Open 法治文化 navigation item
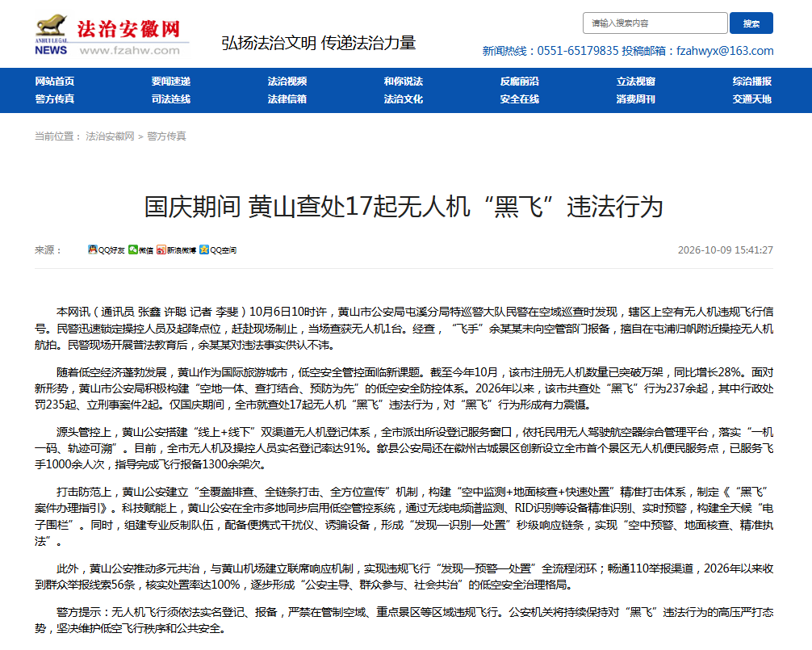Viewport: 812px width, 650px height. click(404, 99)
